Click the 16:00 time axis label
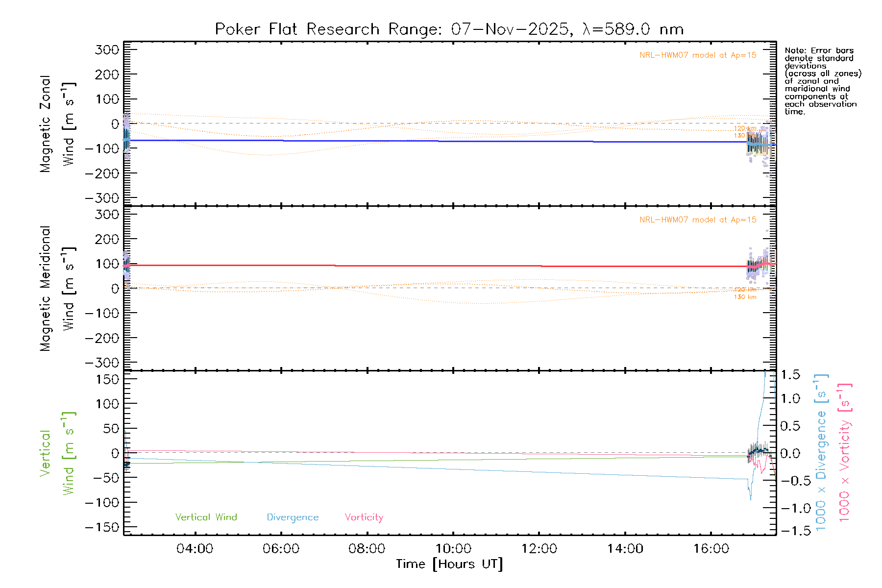The height and width of the screenshot is (588, 882). (711, 549)
